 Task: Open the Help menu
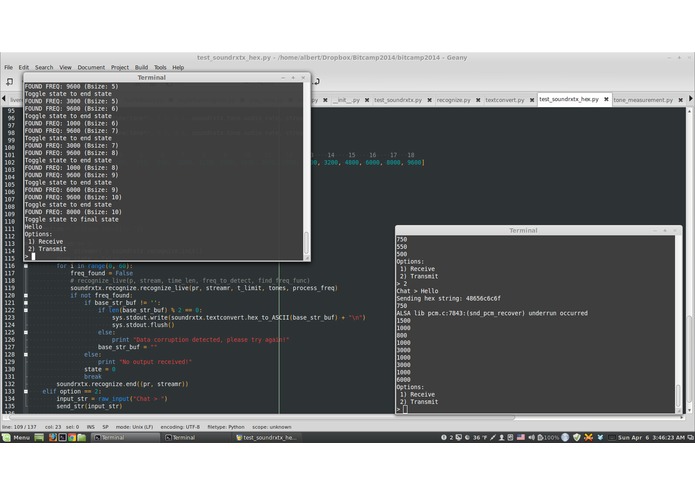(x=178, y=67)
